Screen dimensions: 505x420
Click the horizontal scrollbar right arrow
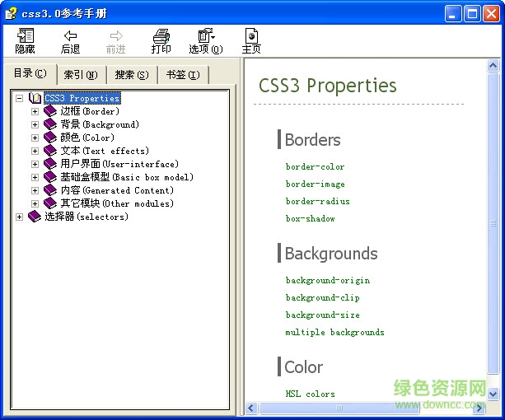479,408
